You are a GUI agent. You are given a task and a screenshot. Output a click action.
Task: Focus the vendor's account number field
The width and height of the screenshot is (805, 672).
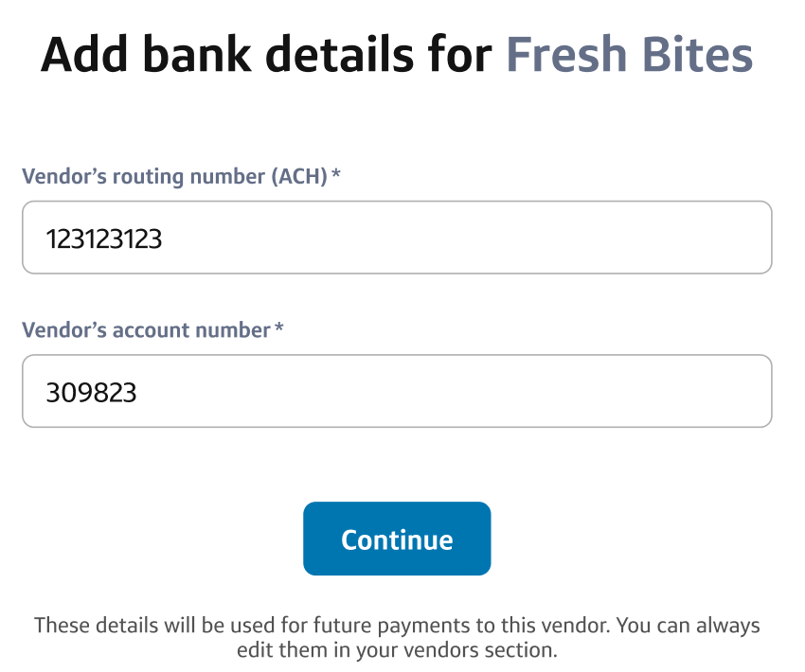point(397,391)
